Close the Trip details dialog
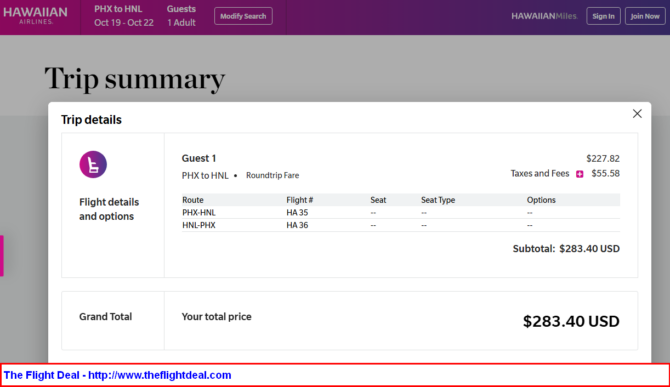 pyautogui.click(x=637, y=114)
